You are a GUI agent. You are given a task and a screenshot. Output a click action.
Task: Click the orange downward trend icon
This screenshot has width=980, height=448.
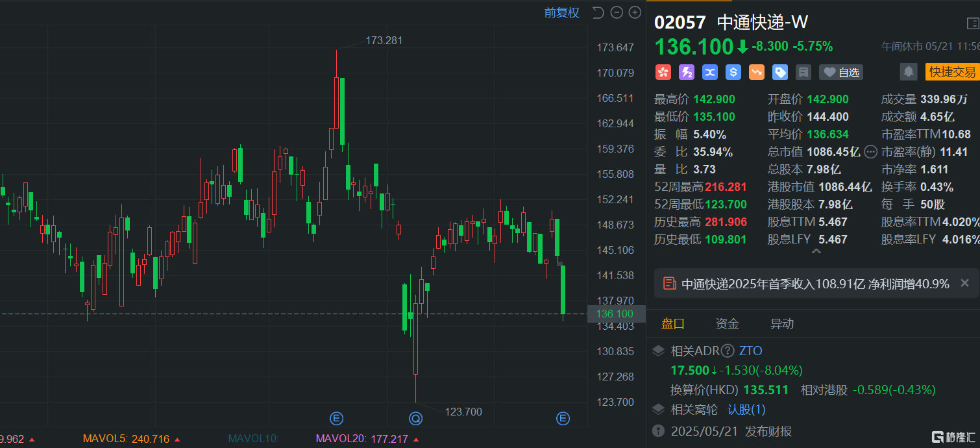(x=757, y=72)
